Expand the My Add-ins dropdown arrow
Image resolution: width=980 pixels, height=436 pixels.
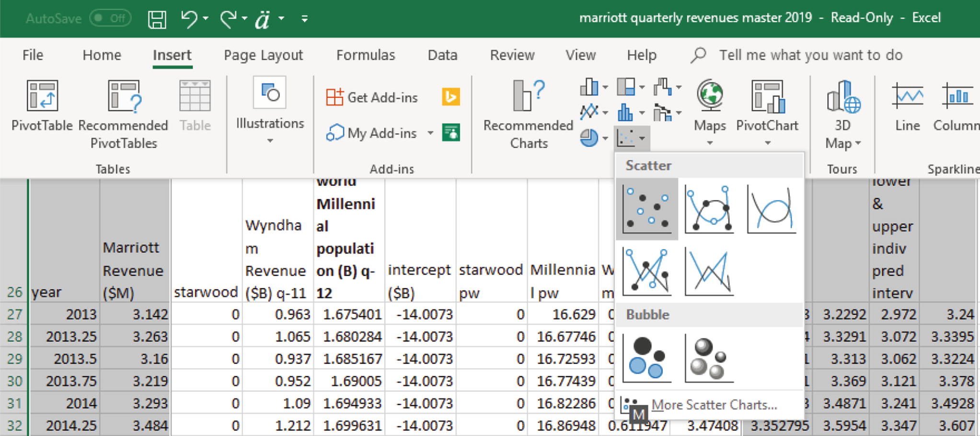tap(430, 133)
